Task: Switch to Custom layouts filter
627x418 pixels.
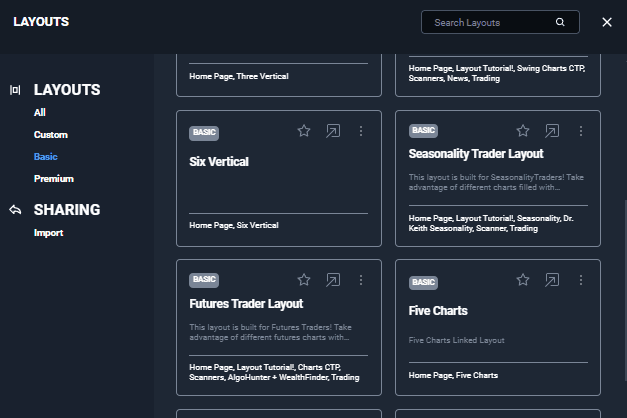Action: click(51, 134)
